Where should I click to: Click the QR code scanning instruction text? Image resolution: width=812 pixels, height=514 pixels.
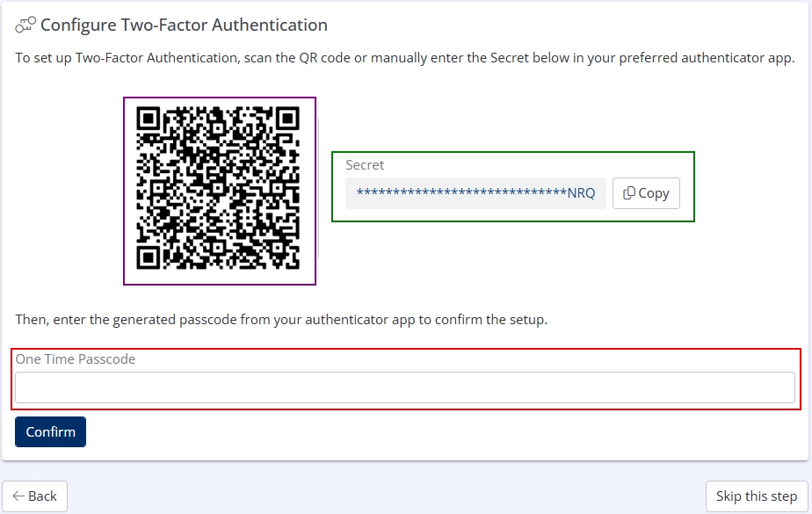click(404, 59)
